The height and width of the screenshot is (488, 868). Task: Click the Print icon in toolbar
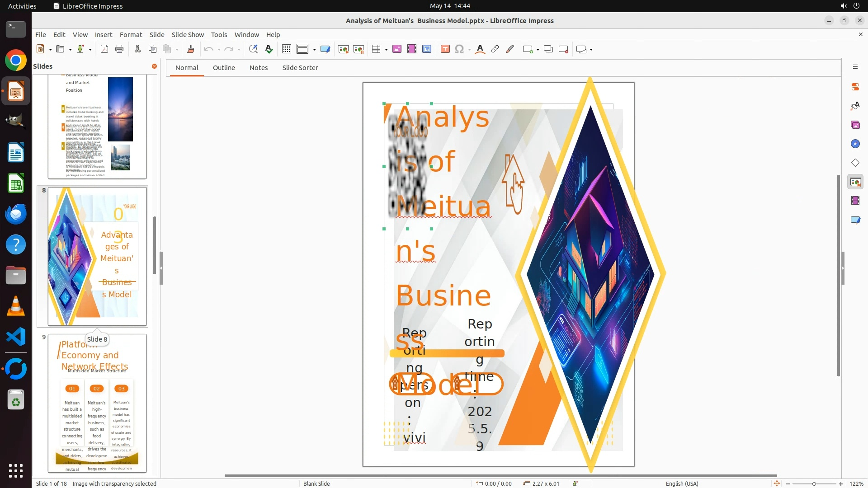[119, 49]
